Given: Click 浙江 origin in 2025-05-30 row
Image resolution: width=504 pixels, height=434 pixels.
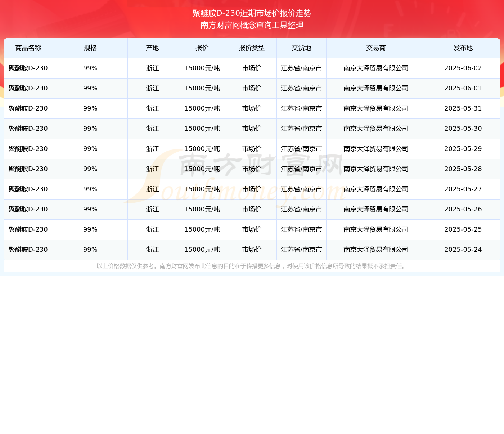Looking at the screenshot, I should point(152,129).
